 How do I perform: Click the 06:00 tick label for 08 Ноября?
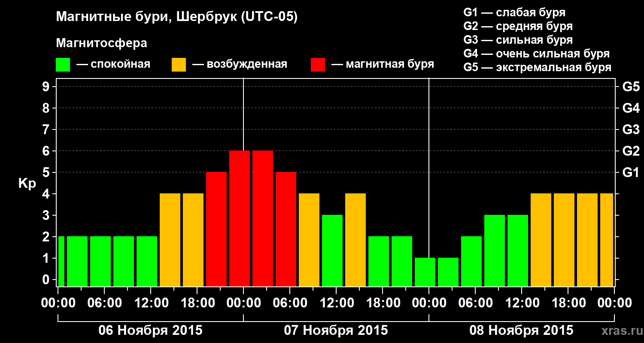point(475,303)
